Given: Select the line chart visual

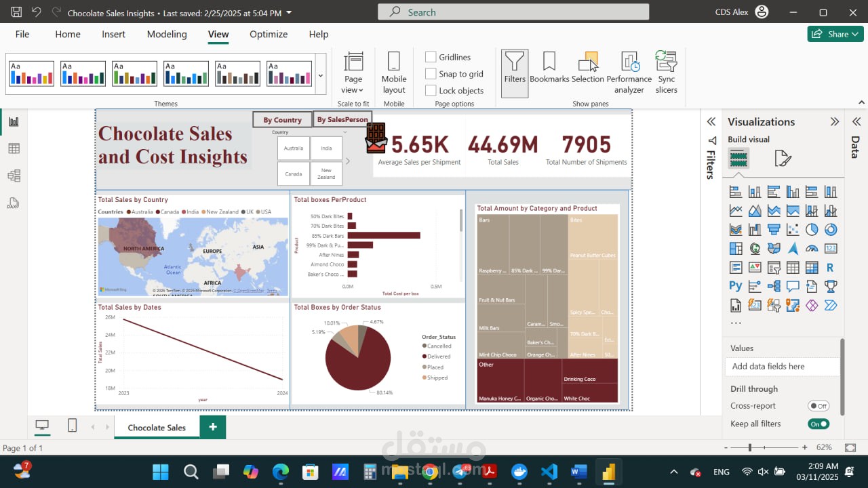Looking at the screenshot, I should 736,211.
